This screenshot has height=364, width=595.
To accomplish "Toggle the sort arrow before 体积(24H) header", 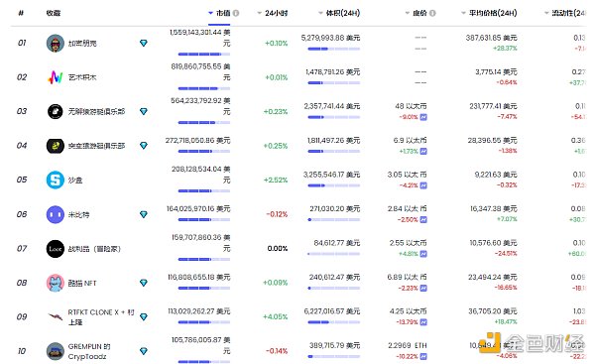I will click(x=320, y=13).
